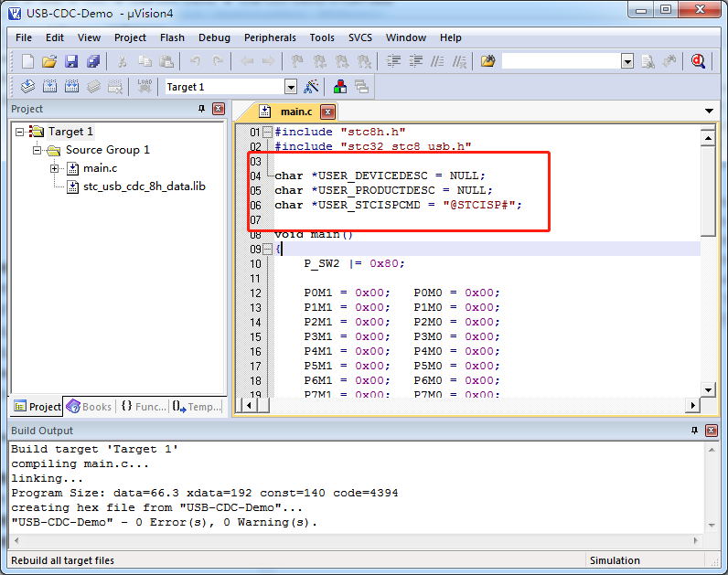Collapse the Source Group 1 node
Image resolution: width=728 pixels, height=575 pixels.
point(37,150)
